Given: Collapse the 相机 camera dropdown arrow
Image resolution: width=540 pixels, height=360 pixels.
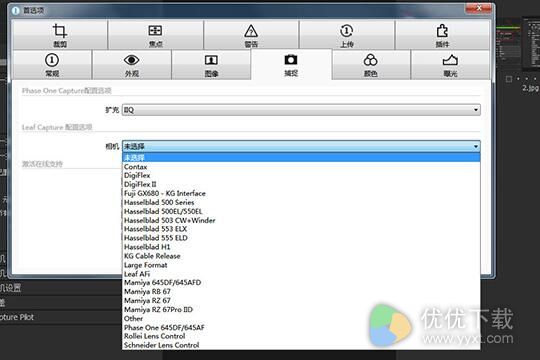Looking at the screenshot, I should tap(476, 146).
